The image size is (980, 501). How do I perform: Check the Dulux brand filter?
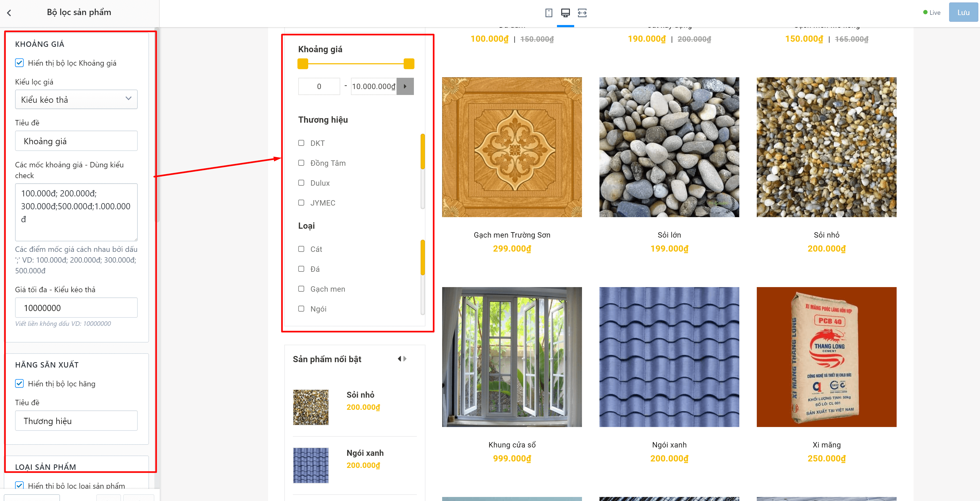(x=301, y=183)
